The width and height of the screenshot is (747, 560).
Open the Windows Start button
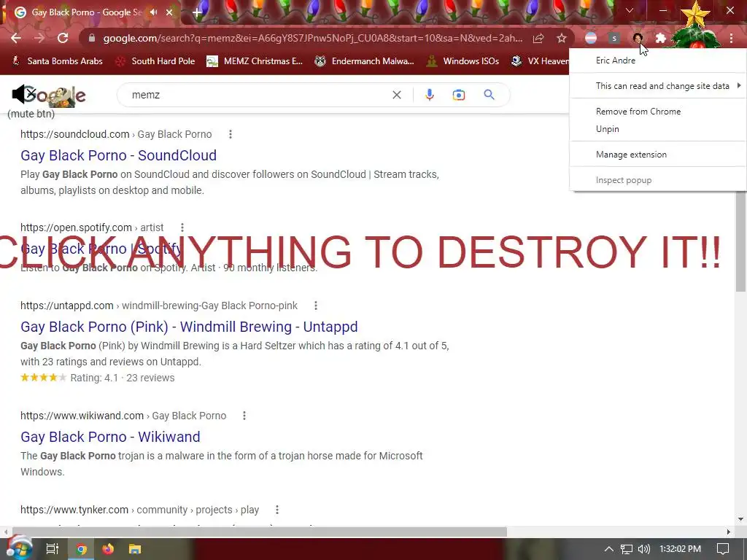click(x=20, y=549)
